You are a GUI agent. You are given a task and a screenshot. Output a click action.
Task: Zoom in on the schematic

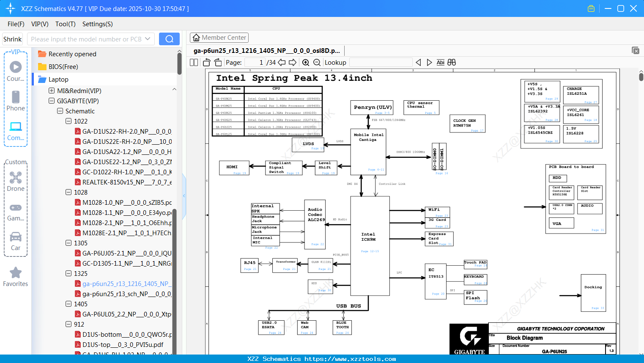pyautogui.click(x=306, y=63)
